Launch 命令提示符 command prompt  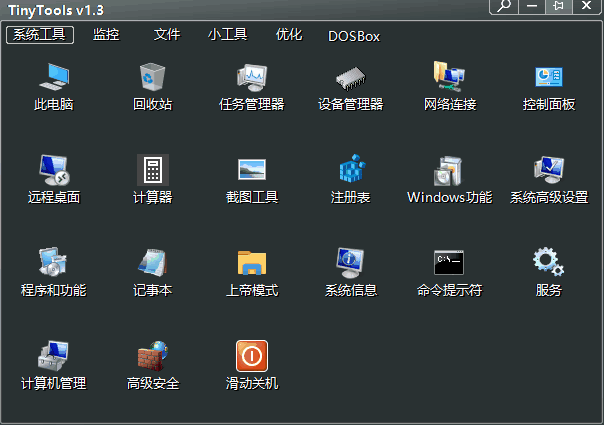(x=449, y=263)
